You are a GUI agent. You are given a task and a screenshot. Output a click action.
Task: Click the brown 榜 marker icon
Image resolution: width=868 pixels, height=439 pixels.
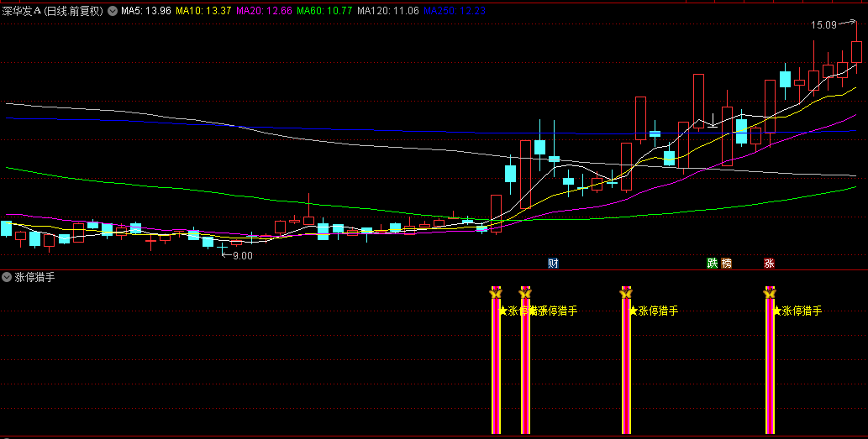coord(726,264)
